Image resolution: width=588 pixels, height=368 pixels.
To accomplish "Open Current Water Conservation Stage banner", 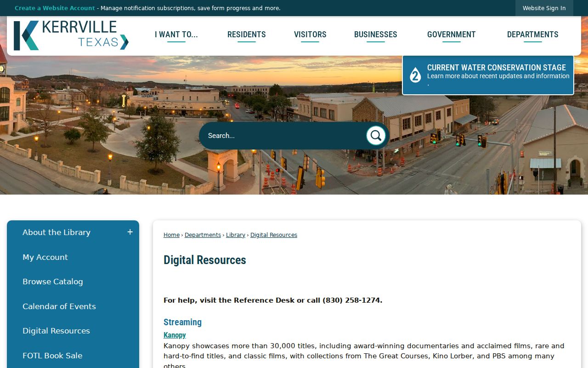I will (x=488, y=75).
